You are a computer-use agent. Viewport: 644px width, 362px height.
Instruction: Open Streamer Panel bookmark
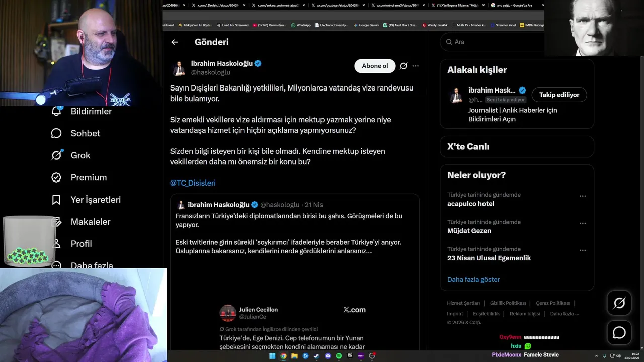[x=503, y=25]
